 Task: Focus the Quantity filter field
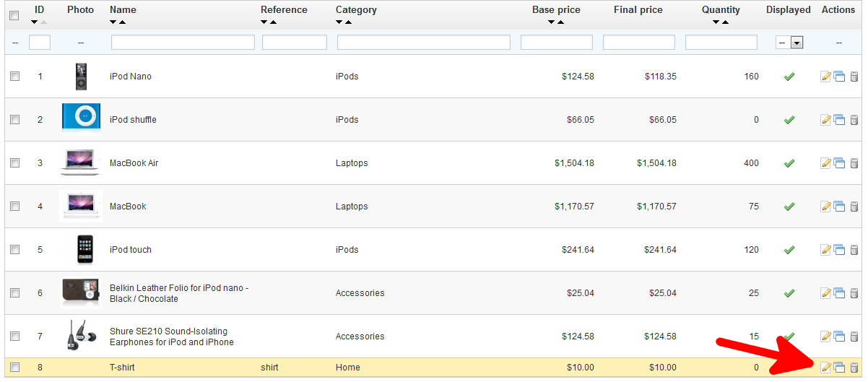(x=721, y=43)
